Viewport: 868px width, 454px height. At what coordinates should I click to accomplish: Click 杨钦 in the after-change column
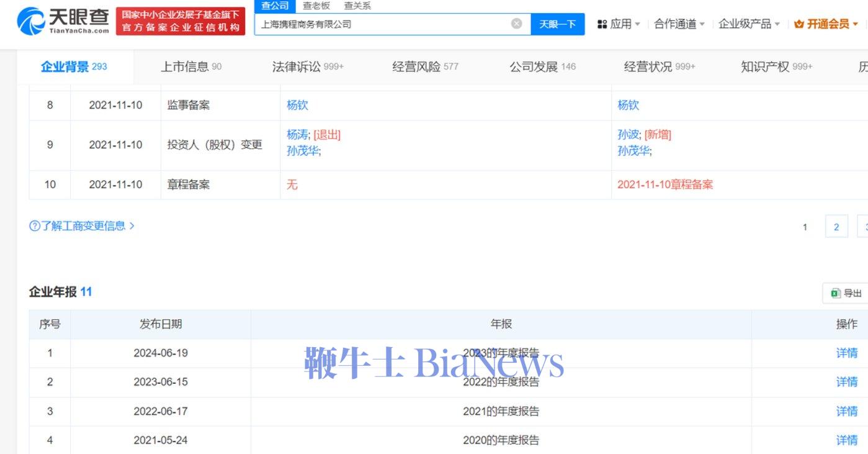(x=628, y=105)
